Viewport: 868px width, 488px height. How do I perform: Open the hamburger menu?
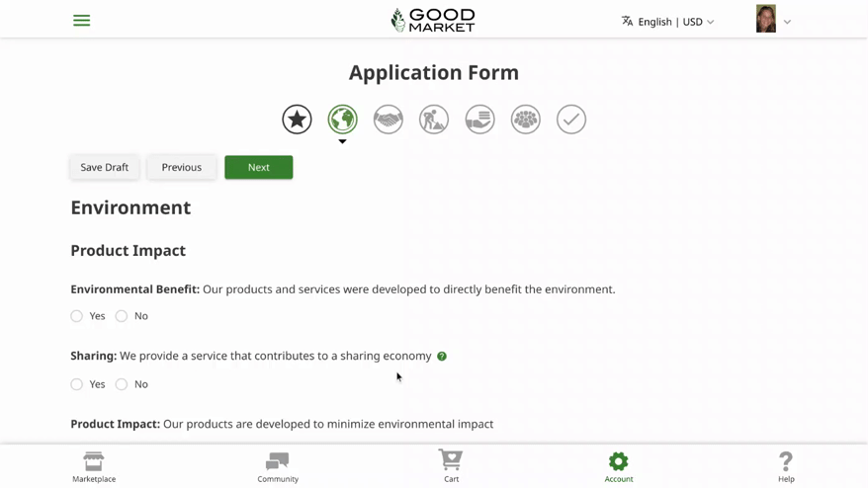point(81,21)
